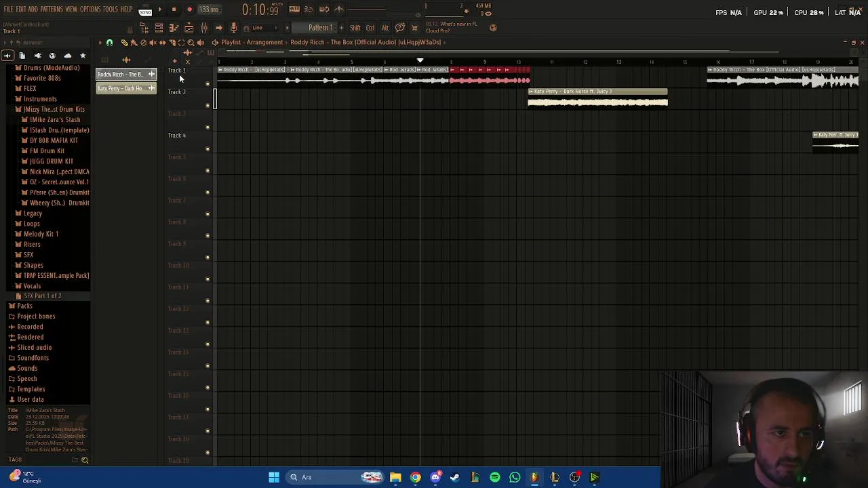
Task: Select the Mute tool in playlist
Action: tap(153, 42)
